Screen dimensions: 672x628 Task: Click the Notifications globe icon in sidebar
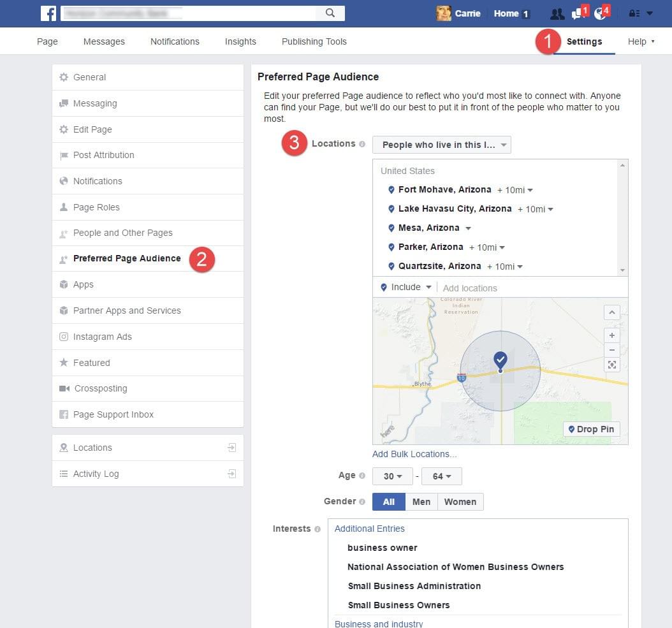tap(64, 181)
